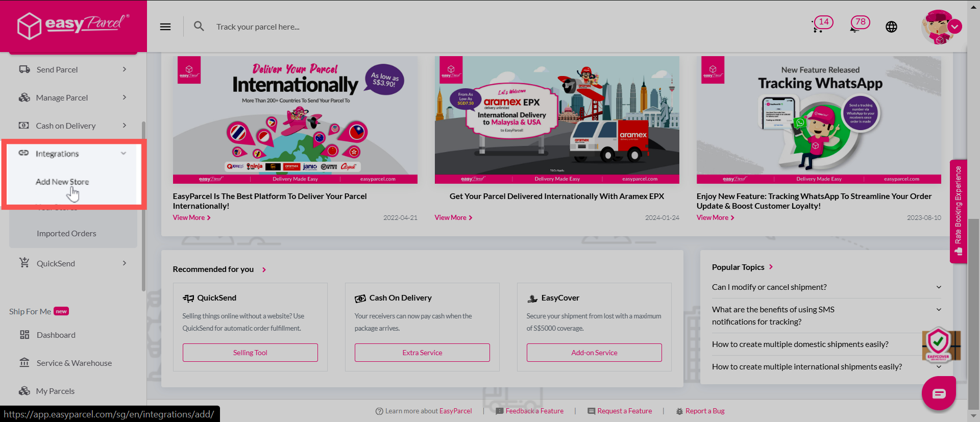Image resolution: width=980 pixels, height=422 pixels.
Task: Click the Tracking WhatsApp banner image
Action: click(819, 119)
